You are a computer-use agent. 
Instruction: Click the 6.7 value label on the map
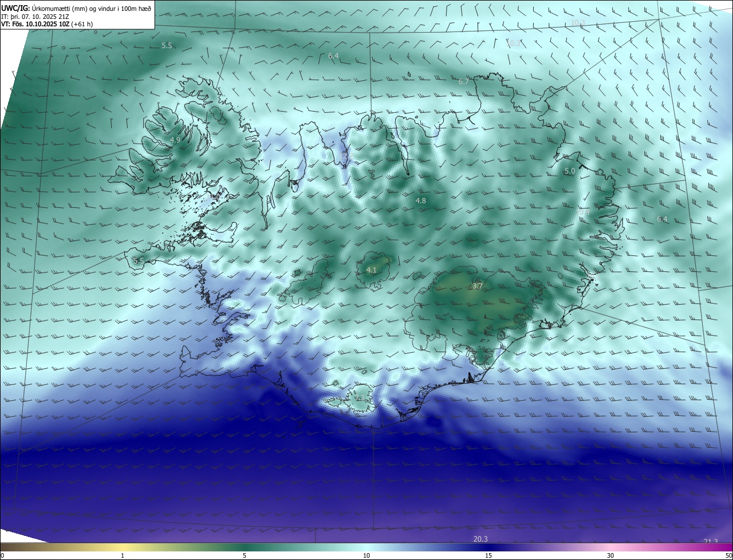pos(464,82)
